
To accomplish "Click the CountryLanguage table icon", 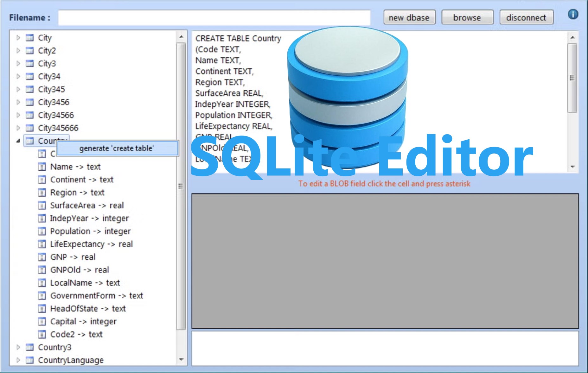I will coord(29,360).
